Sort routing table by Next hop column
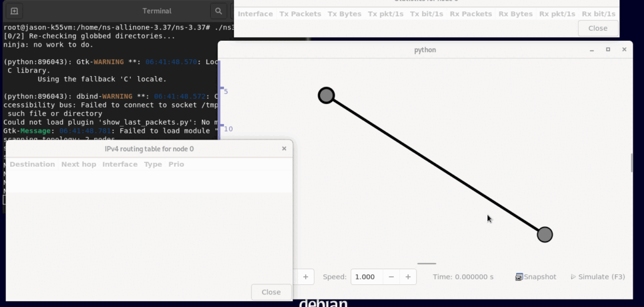The width and height of the screenshot is (644, 307). (79, 164)
